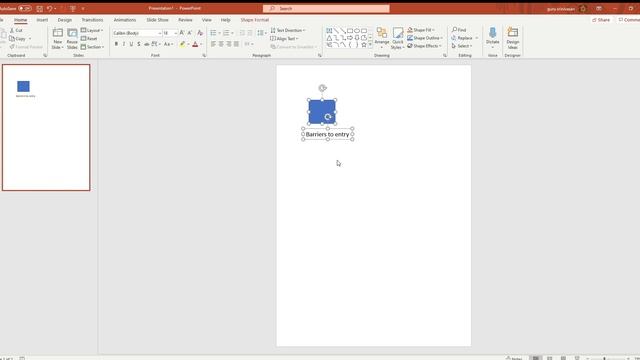Click the Undo icon in title bar
The image size is (640, 360).
click(49, 9)
